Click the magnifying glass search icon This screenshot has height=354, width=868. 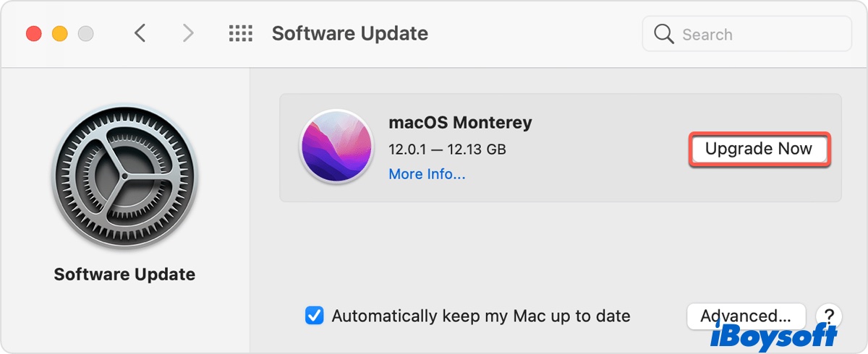pyautogui.click(x=663, y=34)
